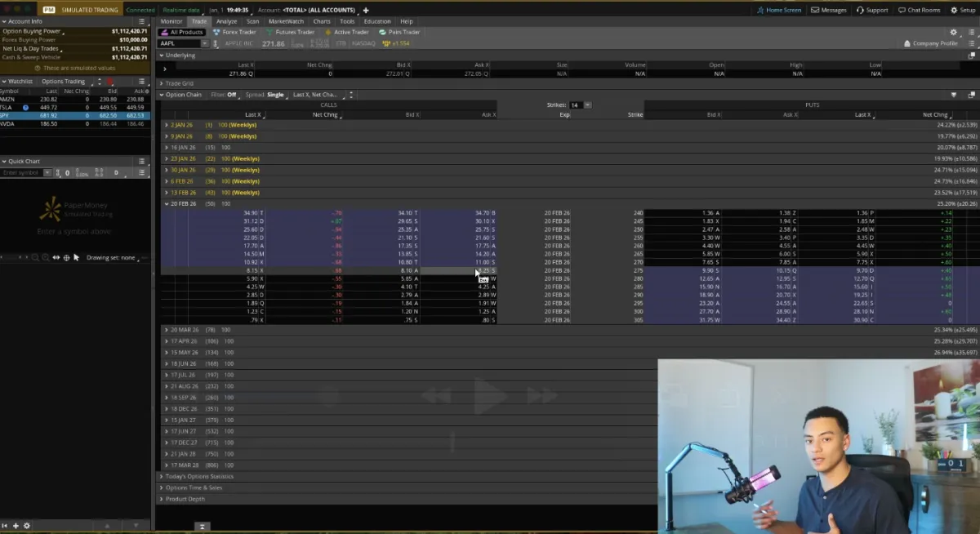Open Account Info panel list menu
The image size is (980, 534).
click(x=142, y=21)
